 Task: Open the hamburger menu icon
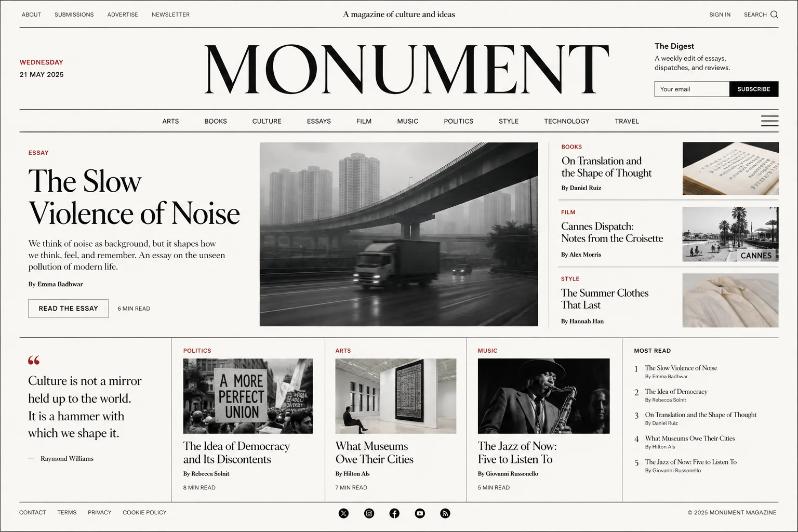[769, 121]
